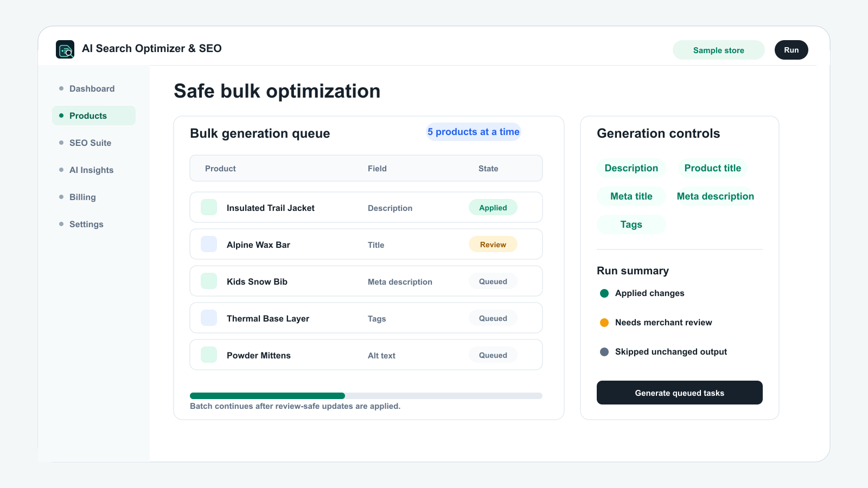Select the Thermal Base Layer product name

click(268, 318)
